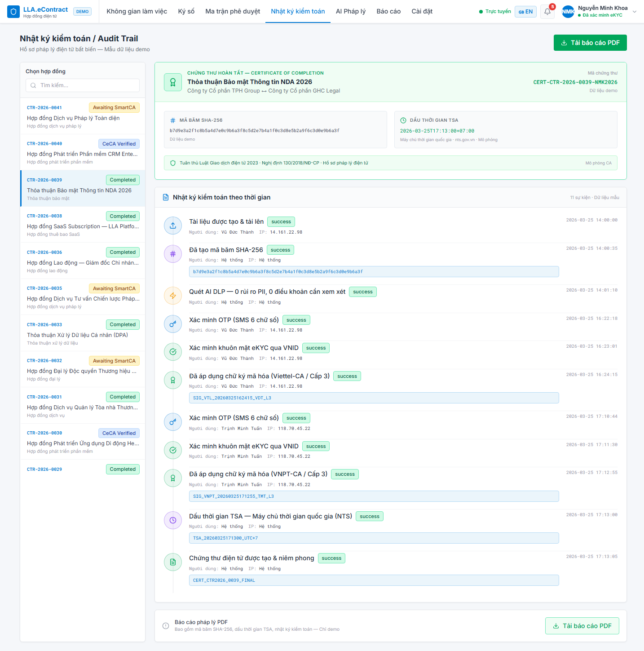Click the DEMO badge beside the logo
The image size is (644, 651).
pos(82,12)
